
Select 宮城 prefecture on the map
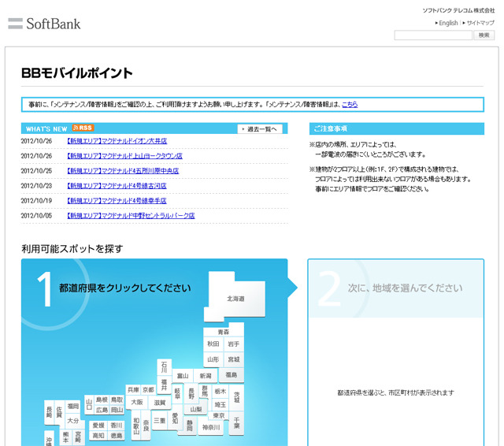(x=234, y=359)
